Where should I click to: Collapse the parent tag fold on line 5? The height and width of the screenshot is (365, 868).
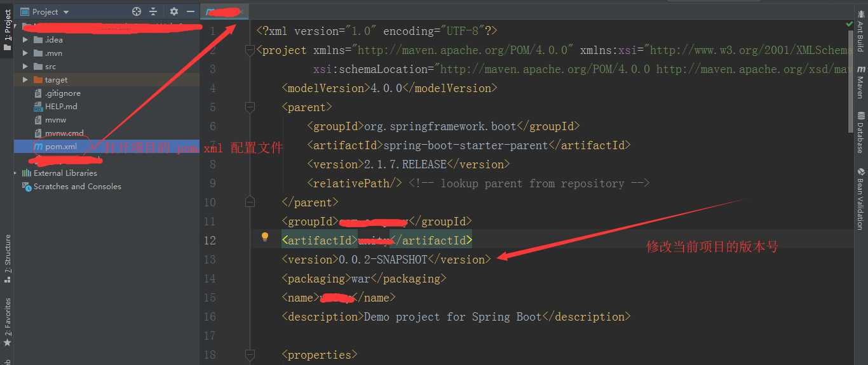pos(250,107)
